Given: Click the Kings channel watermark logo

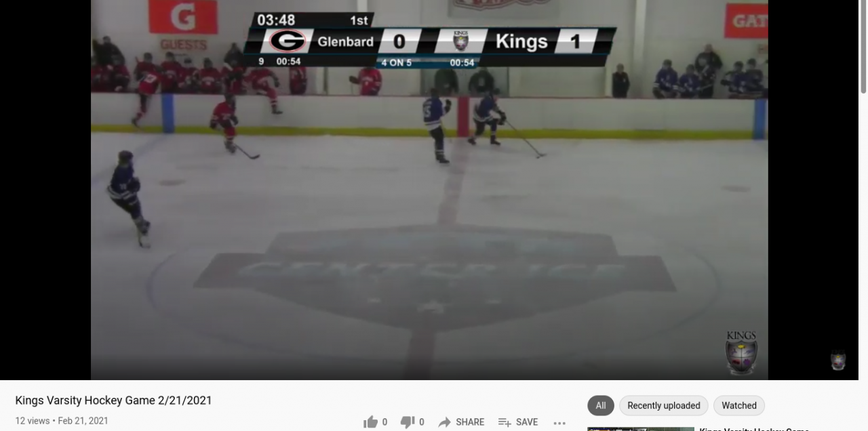Looking at the screenshot, I should tap(741, 353).
